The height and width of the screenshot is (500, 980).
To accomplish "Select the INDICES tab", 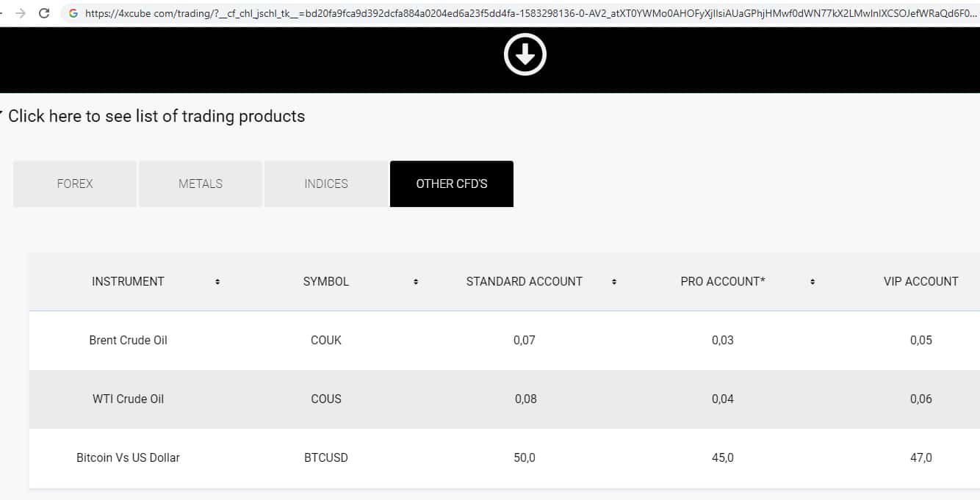I will (x=326, y=184).
